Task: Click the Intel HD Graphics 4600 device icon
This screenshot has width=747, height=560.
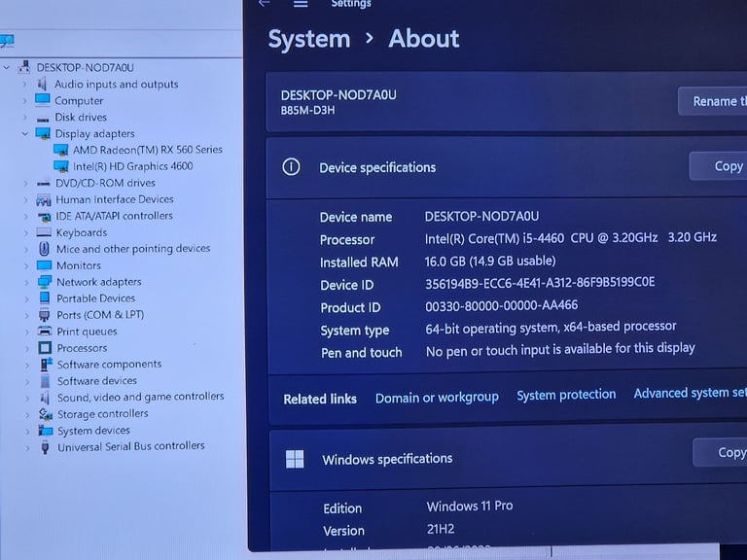Action: (61, 166)
